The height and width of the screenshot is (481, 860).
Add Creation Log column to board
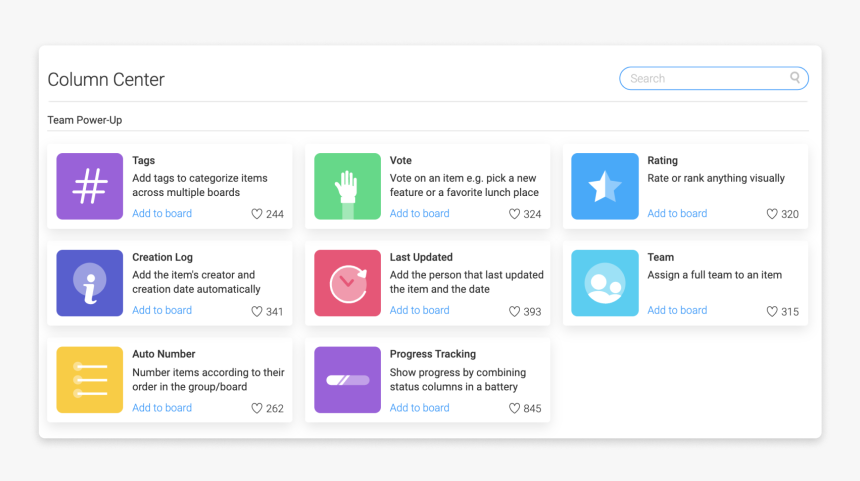coord(162,310)
